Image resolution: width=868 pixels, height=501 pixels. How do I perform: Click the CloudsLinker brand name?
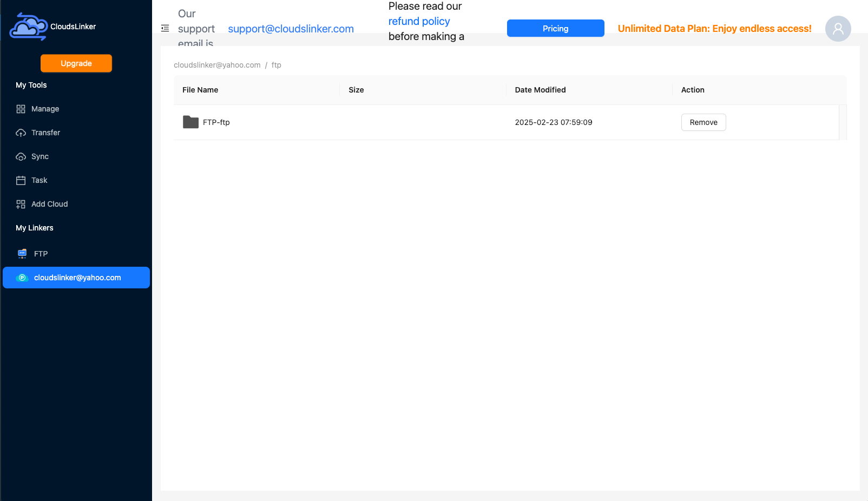click(73, 27)
